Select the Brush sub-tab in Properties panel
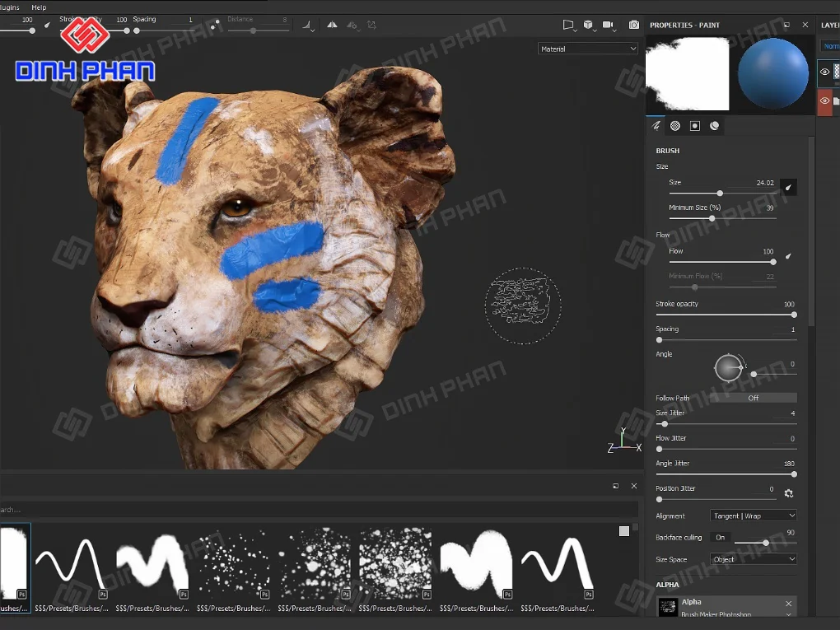The width and height of the screenshot is (840, 630). [x=656, y=126]
